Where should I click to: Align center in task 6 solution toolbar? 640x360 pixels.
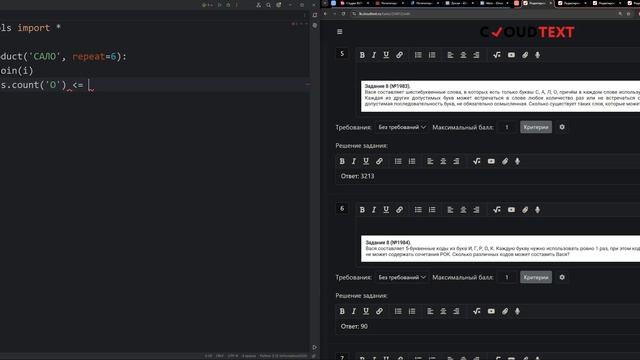[443, 311]
